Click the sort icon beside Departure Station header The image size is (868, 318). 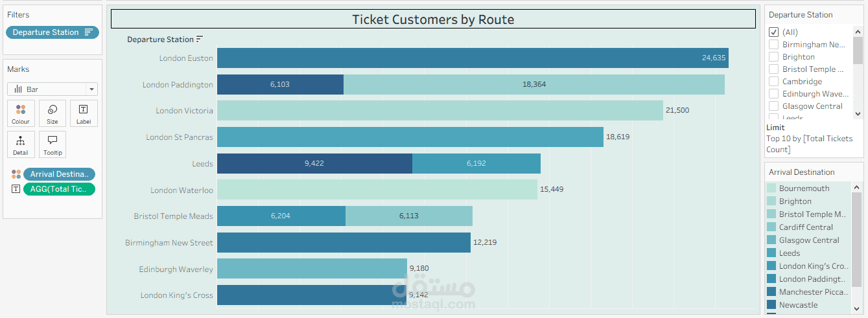[200, 40]
